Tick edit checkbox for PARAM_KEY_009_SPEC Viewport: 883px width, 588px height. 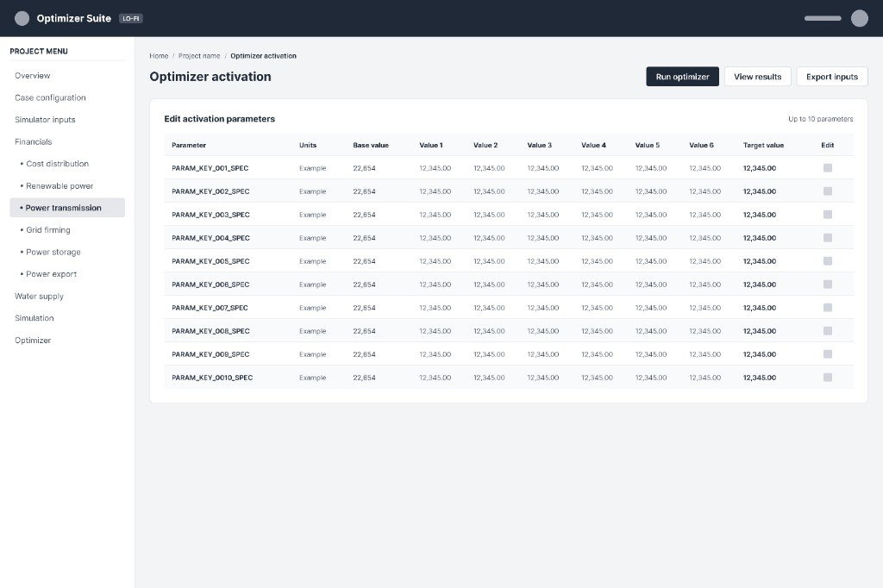827,354
